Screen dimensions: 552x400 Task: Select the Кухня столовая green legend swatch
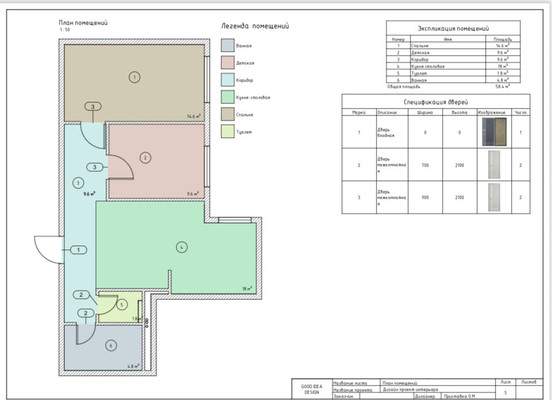click(x=227, y=97)
